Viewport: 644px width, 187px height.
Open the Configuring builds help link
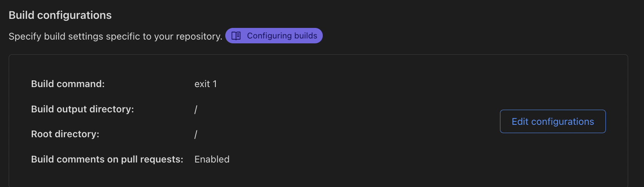[274, 36]
